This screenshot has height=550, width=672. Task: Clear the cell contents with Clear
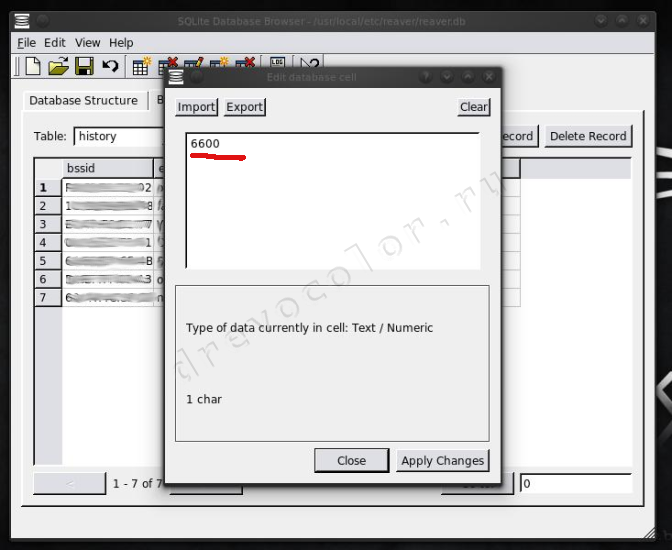(473, 107)
